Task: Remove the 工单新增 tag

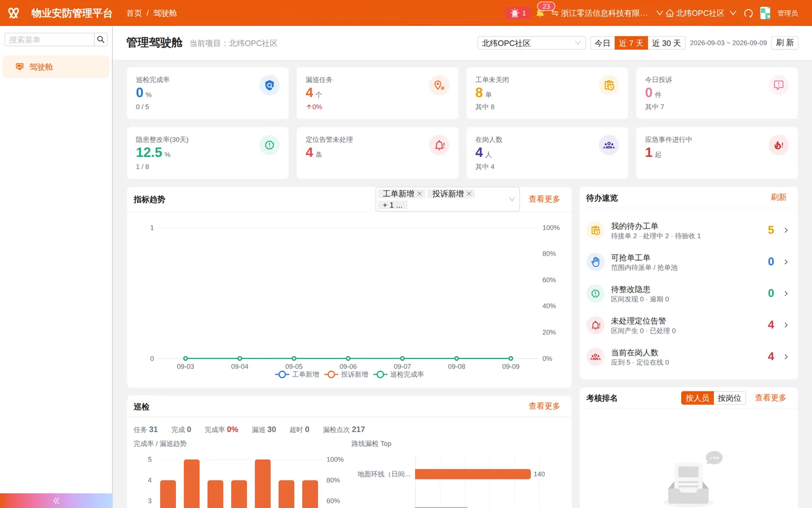Action: coord(420,194)
